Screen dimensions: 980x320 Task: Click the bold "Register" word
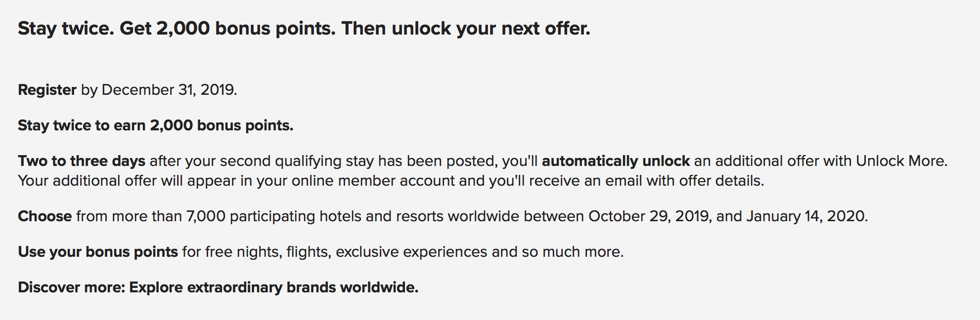click(47, 90)
